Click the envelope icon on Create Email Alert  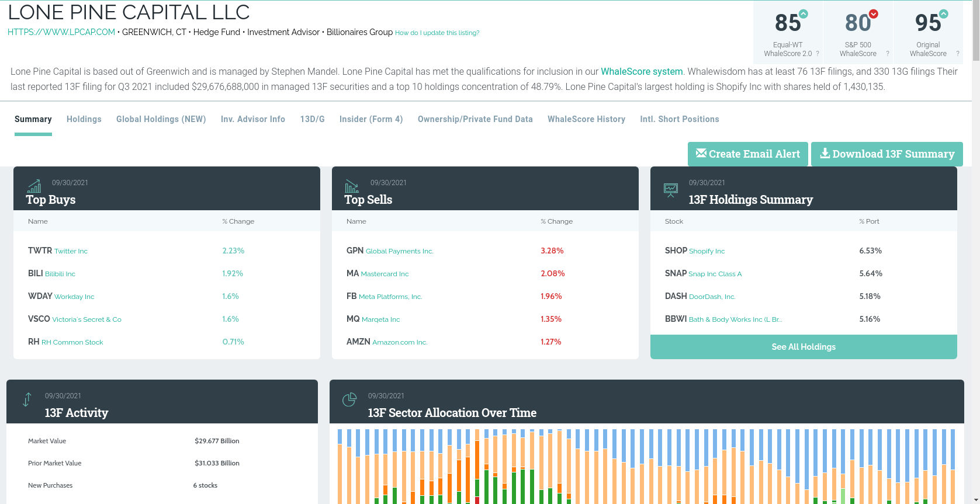[x=701, y=153]
